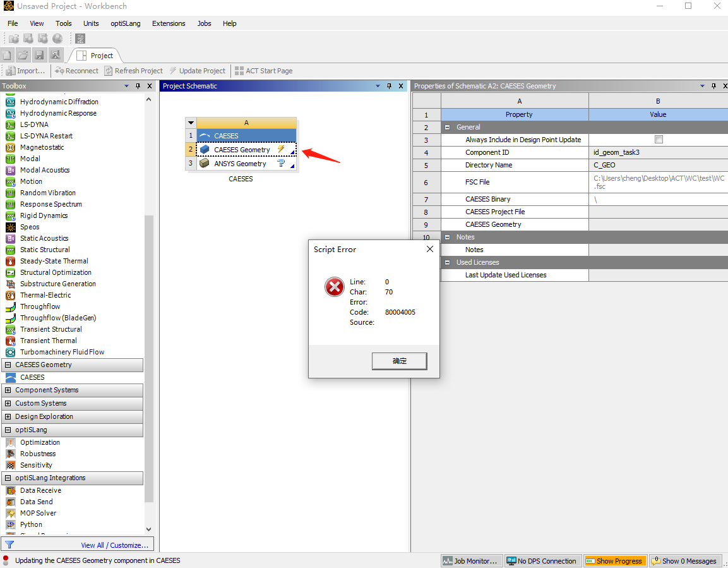This screenshot has height=568, width=728.
Task: Select the Transient Thermal system
Action: point(48,341)
